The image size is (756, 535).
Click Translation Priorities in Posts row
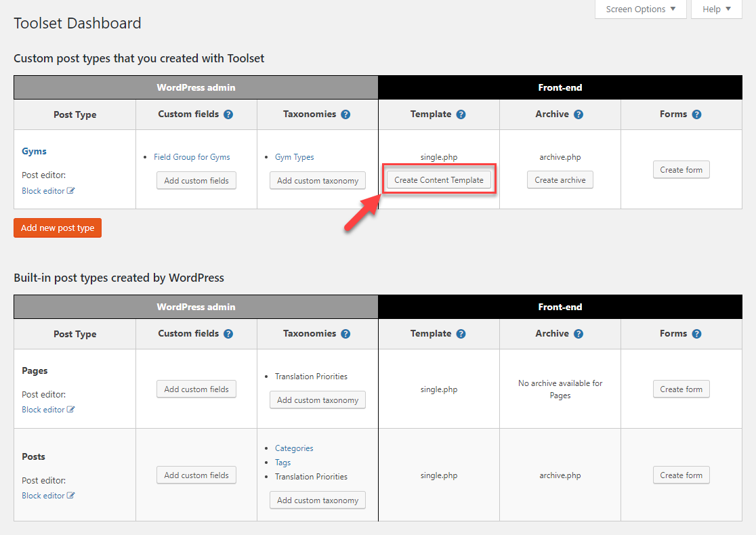311,477
